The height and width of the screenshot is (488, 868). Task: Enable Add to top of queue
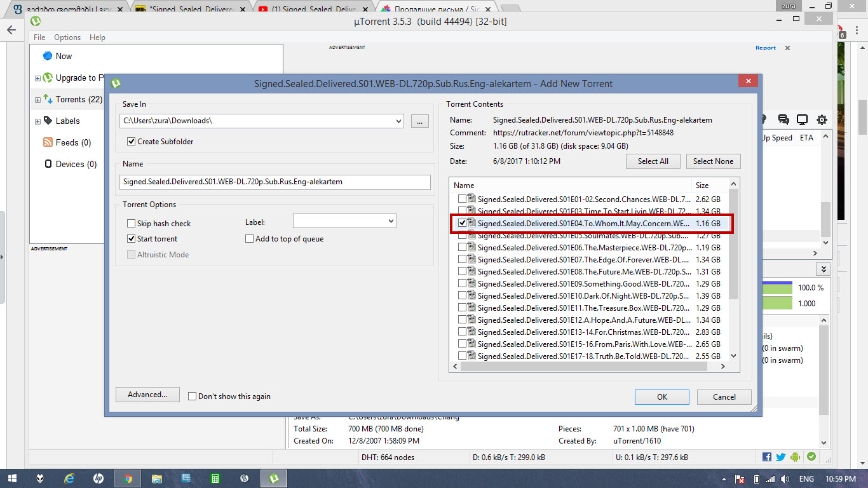coord(249,239)
